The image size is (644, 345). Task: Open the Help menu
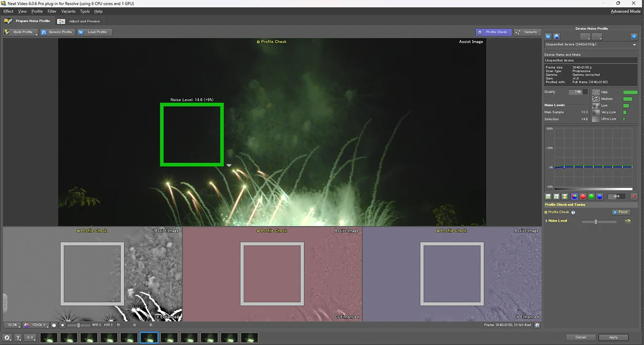point(98,11)
